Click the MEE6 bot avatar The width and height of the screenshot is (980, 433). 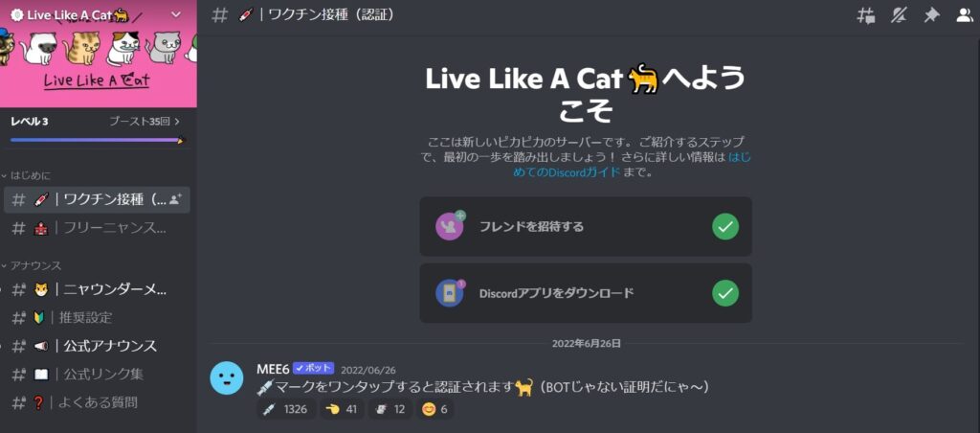[226, 378]
